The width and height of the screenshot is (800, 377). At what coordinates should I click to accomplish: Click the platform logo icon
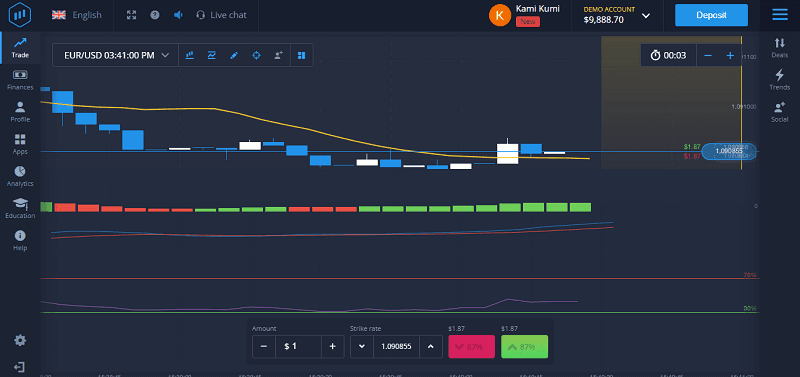(20, 15)
